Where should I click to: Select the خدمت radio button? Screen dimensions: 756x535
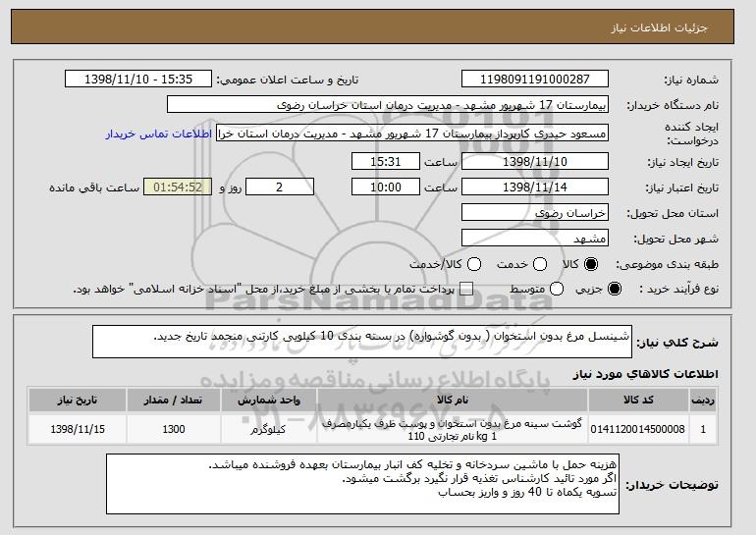pos(540,264)
